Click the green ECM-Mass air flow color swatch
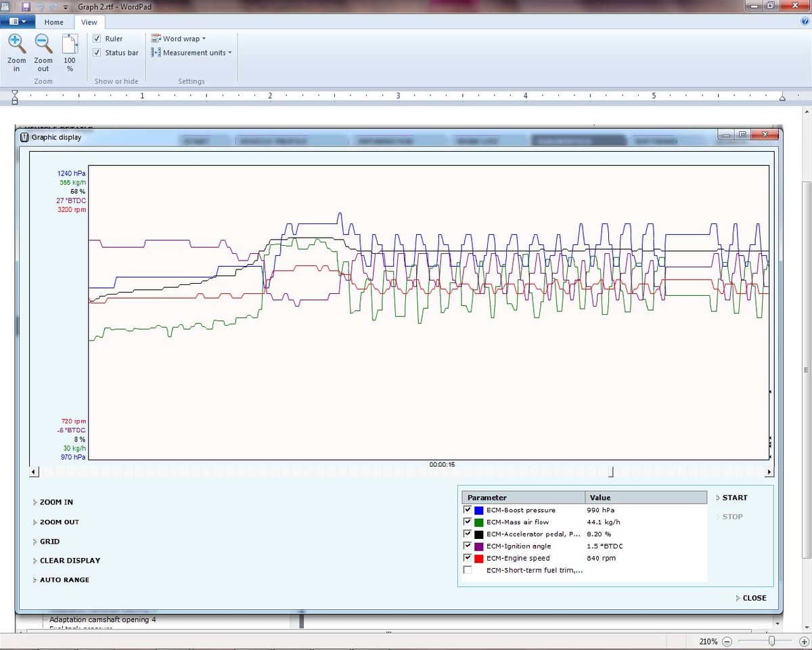The height and width of the screenshot is (650, 812). coord(479,521)
